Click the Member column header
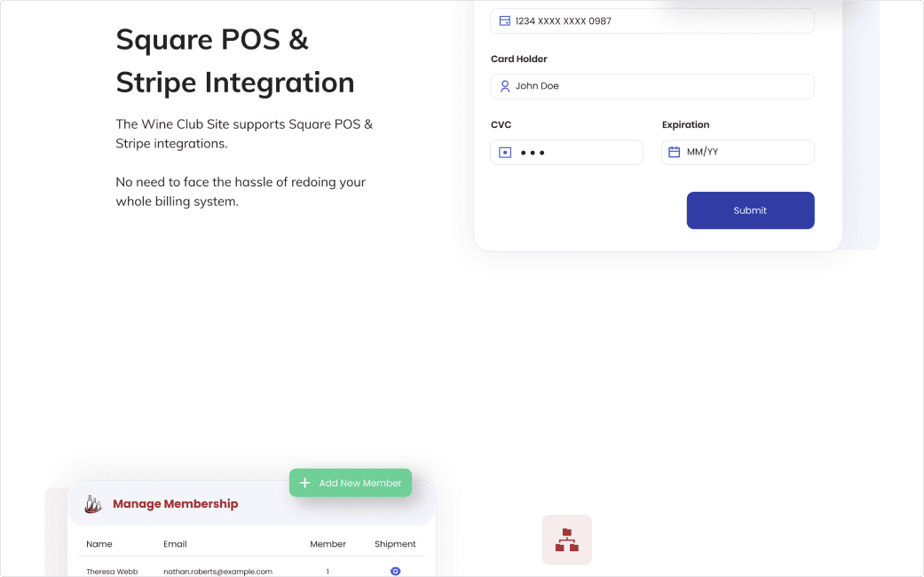924x577 pixels. pos(328,544)
